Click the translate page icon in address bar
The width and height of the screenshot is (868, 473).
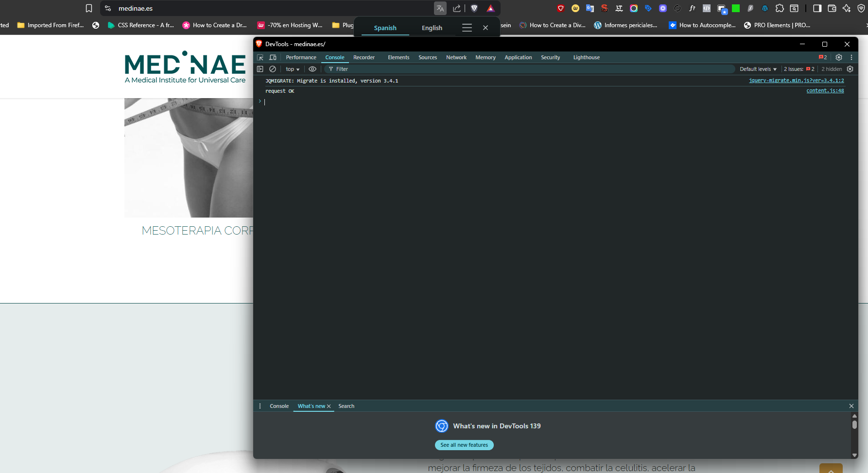pos(440,8)
